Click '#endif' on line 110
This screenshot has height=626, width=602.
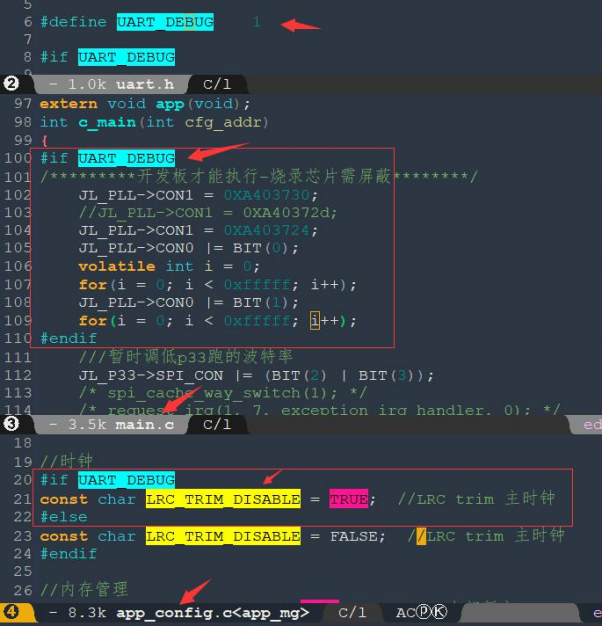click(x=69, y=339)
